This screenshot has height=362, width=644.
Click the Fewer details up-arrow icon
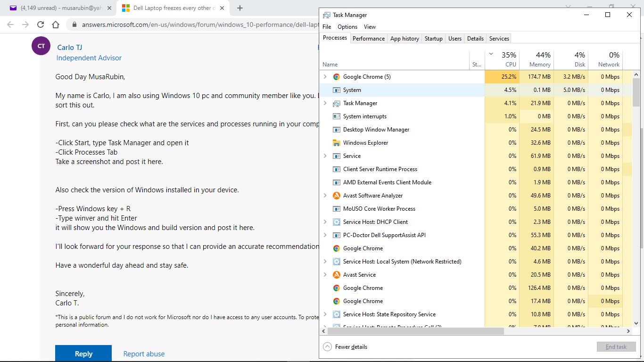pyautogui.click(x=327, y=347)
